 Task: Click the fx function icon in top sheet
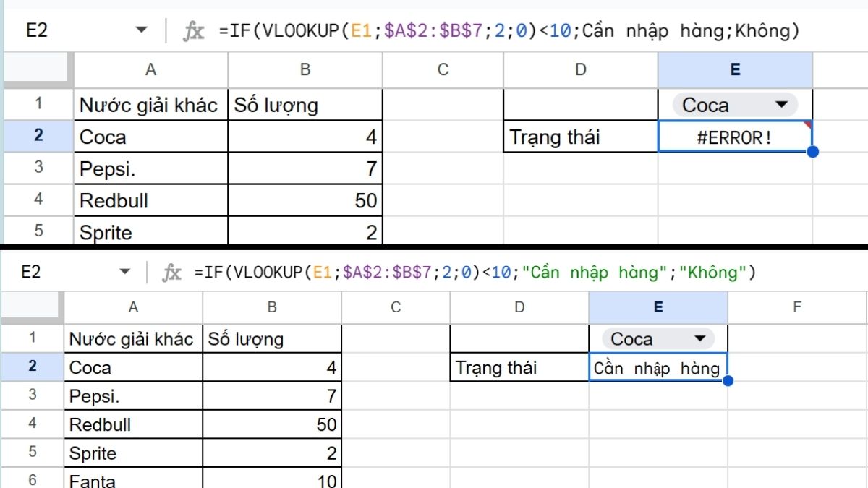(x=193, y=31)
